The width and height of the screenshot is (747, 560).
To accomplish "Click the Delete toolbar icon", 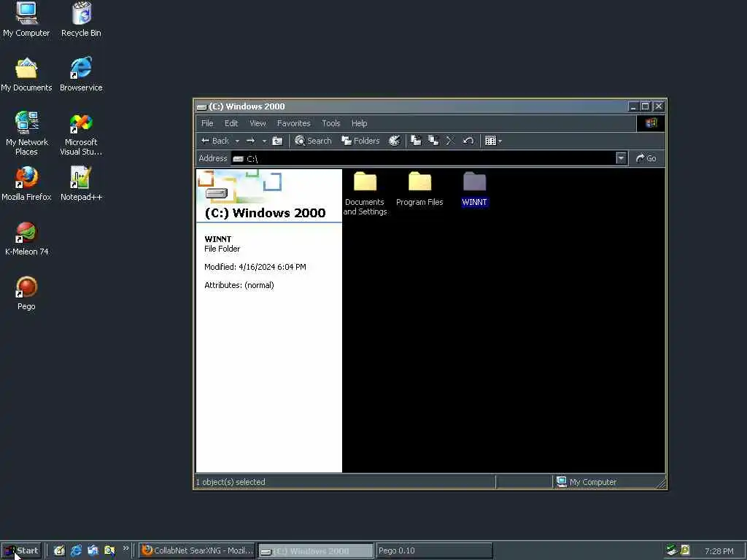I will pyautogui.click(x=450, y=141).
